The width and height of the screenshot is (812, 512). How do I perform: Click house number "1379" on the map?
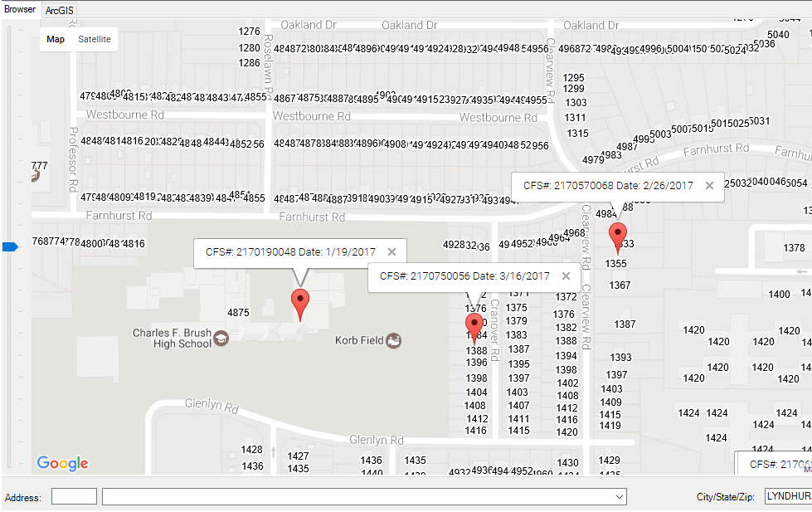point(516,321)
